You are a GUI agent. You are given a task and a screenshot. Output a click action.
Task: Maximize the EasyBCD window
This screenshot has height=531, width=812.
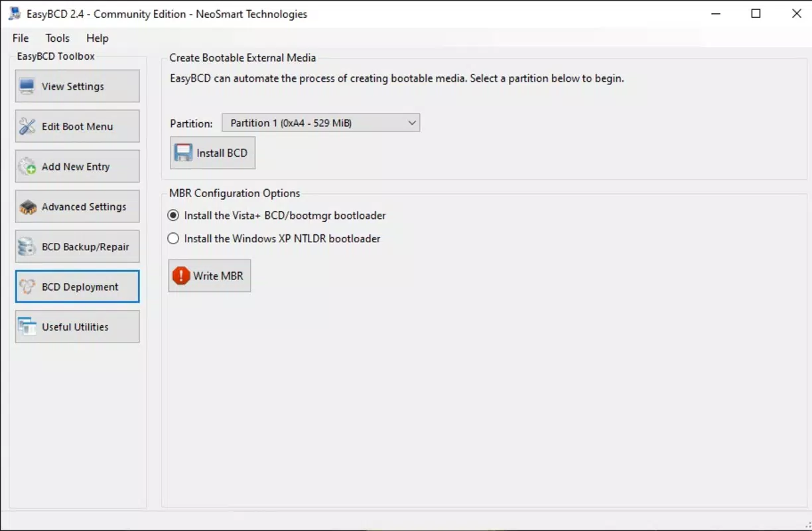(x=756, y=13)
